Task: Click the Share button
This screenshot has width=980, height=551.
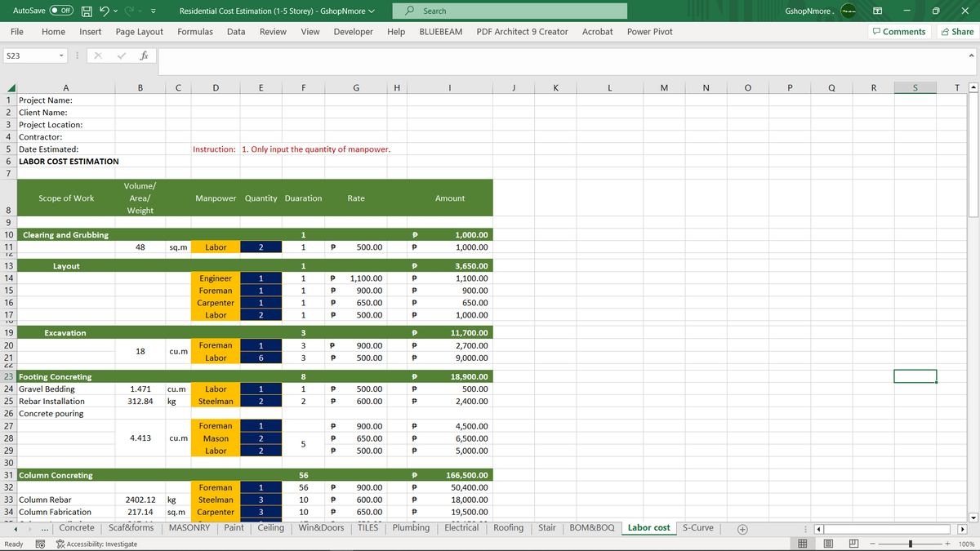Action: [x=957, y=32]
